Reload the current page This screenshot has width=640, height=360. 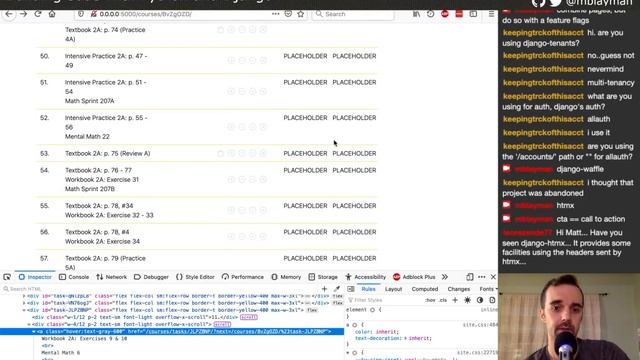pyautogui.click(x=38, y=14)
